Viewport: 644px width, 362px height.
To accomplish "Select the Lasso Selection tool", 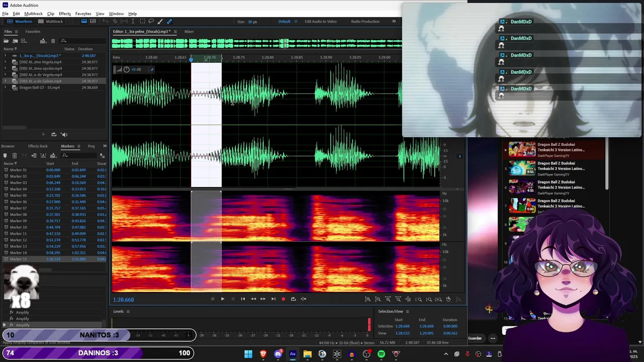I will point(151,21).
